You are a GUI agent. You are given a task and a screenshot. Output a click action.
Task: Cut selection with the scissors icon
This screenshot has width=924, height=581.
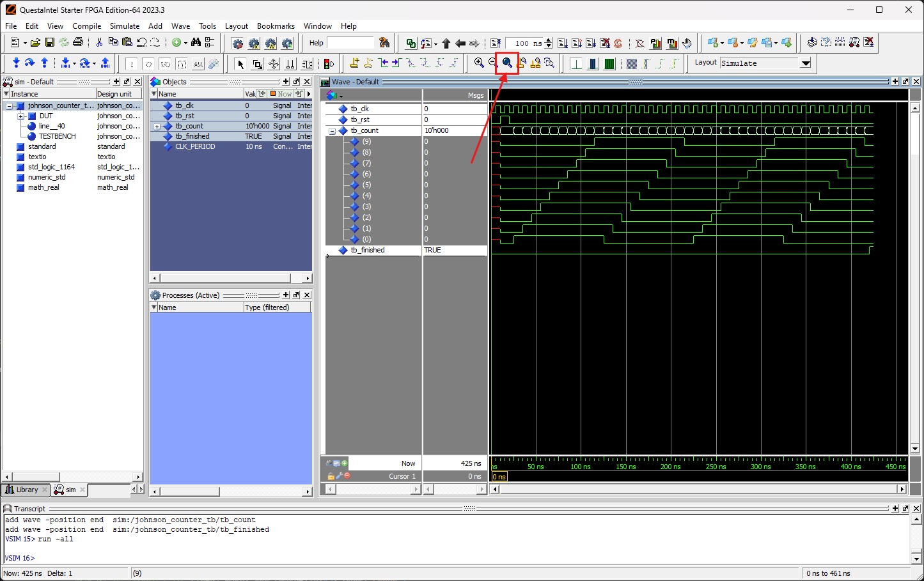pos(99,43)
